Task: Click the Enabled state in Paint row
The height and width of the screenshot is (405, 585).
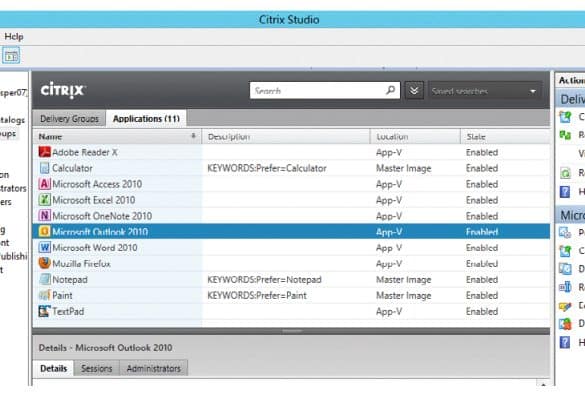Action: 482,295
